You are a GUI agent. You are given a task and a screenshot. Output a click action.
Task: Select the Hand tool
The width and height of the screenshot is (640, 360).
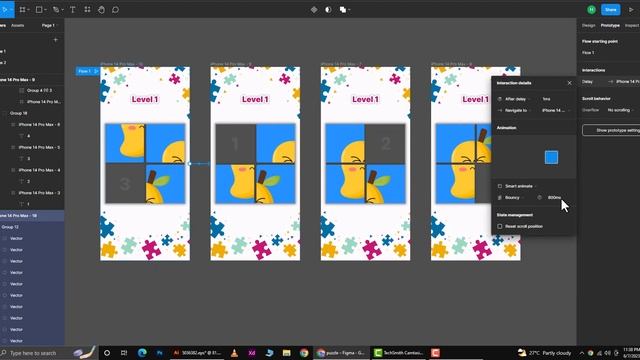pyautogui.click(x=101, y=9)
